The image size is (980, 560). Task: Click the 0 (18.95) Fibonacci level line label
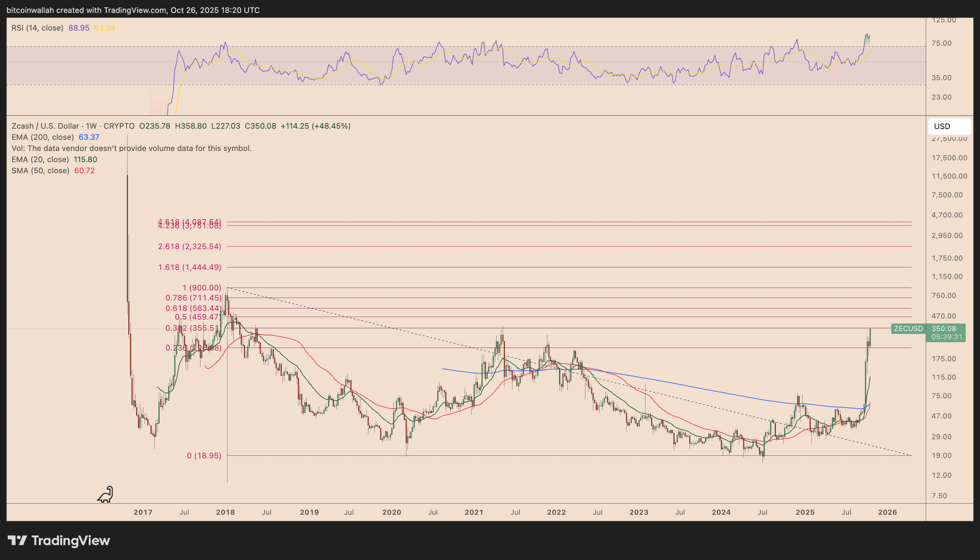(204, 455)
